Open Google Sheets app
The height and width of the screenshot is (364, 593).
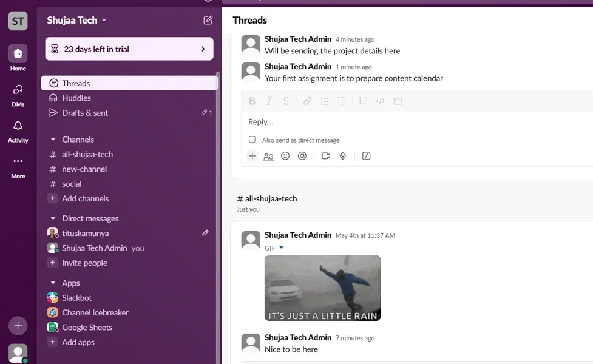point(129,328)
